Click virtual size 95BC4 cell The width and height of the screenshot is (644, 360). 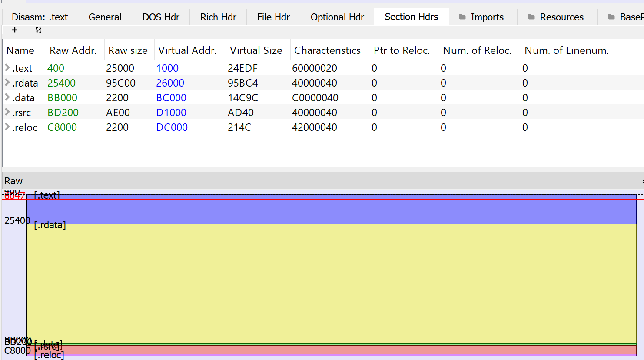[x=243, y=83]
